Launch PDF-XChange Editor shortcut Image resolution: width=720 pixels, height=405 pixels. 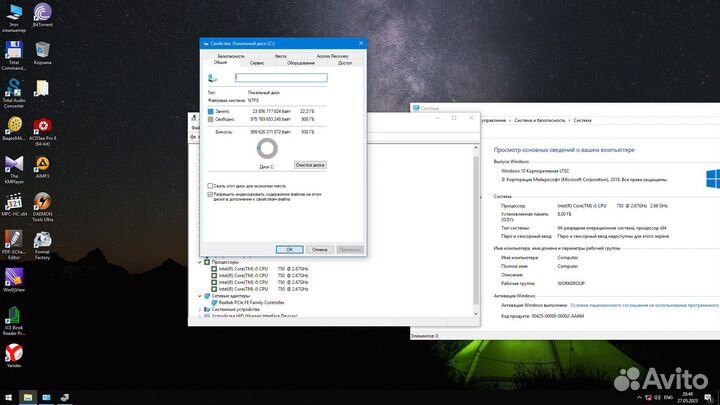pos(14,245)
